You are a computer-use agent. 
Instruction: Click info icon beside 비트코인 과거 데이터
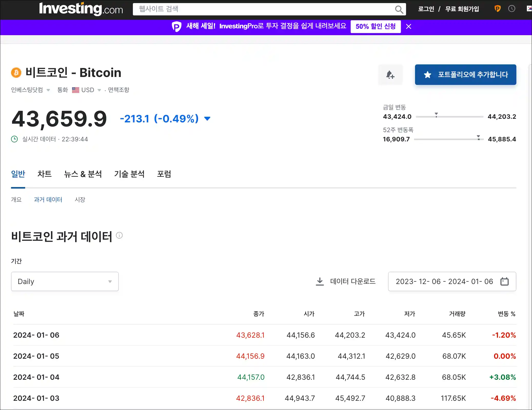[119, 235]
